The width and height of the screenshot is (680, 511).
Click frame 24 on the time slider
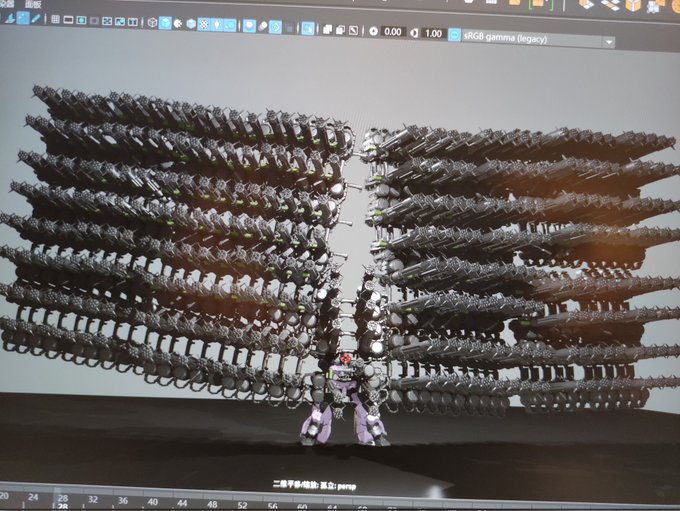point(33,497)
